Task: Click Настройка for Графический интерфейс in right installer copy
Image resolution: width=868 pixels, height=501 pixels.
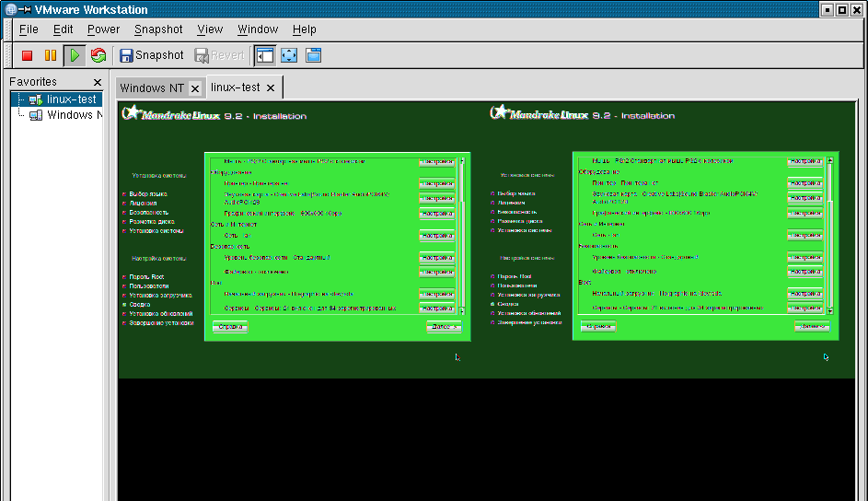Action: tap(804, 213)
